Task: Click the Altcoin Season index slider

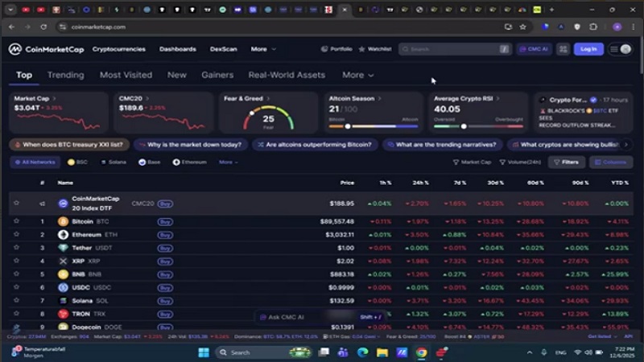Action: click(349, 126)
